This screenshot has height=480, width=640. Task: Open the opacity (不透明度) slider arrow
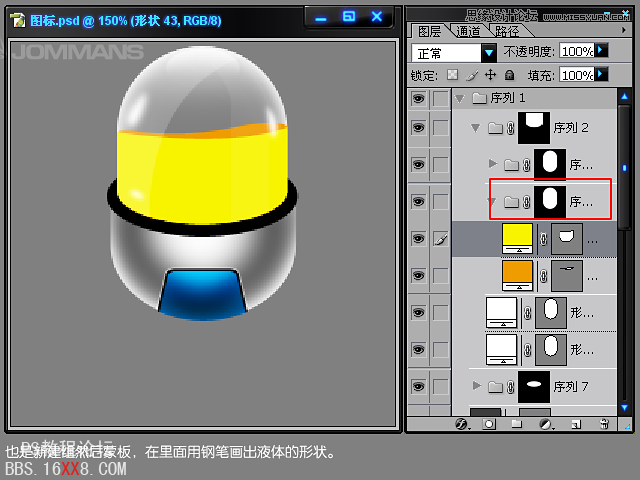(601, 51)
